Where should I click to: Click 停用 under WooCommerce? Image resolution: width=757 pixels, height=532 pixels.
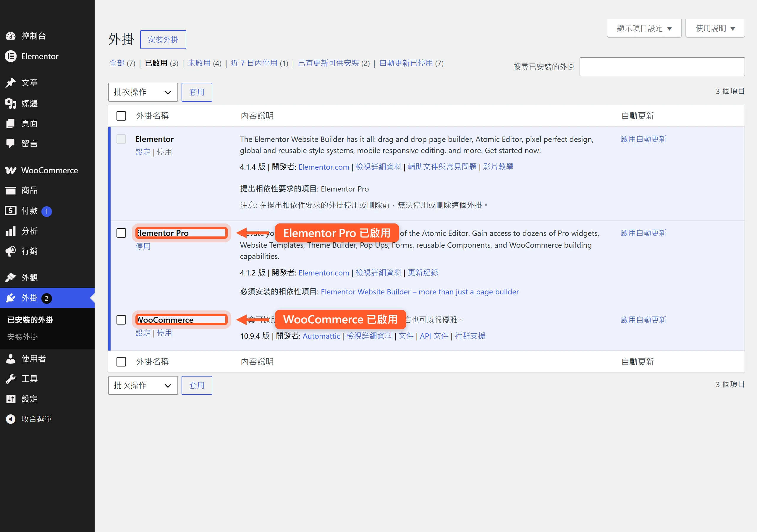(x=164, y=333)
